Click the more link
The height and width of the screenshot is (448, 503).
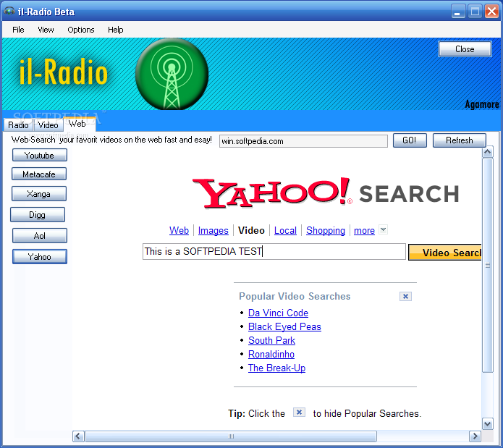[x=364, y=230]
